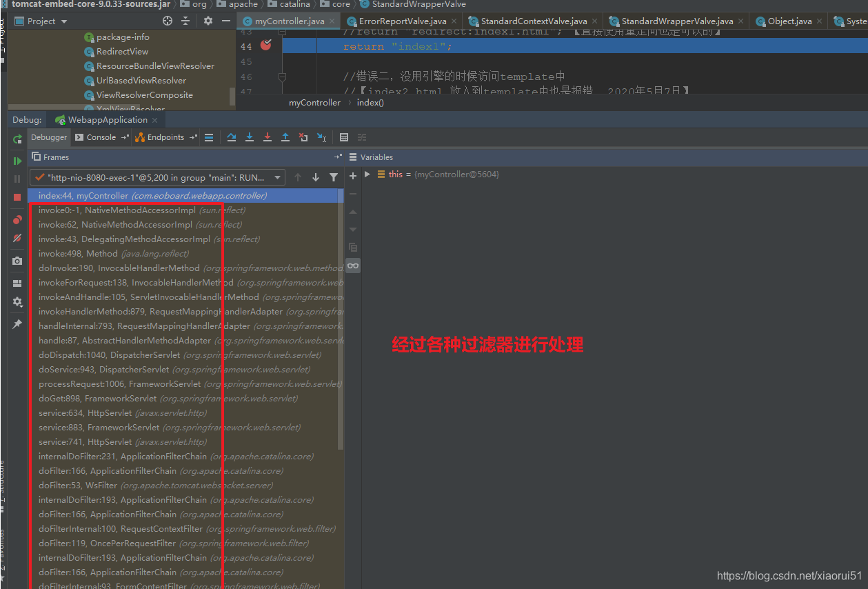The image size is (868, 589).
Task: Toggle filter frames from libraries
Action: click(334, 177)
